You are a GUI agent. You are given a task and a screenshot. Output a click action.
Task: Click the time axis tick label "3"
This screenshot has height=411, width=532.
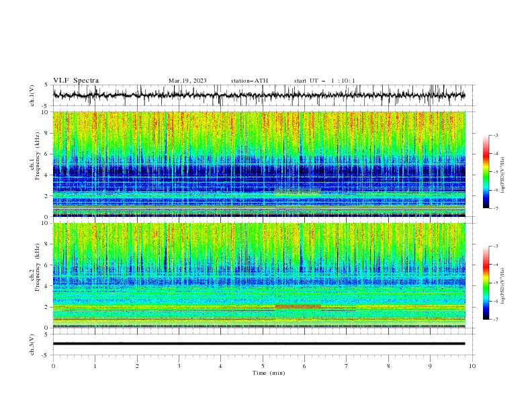(x=179, y=366)
